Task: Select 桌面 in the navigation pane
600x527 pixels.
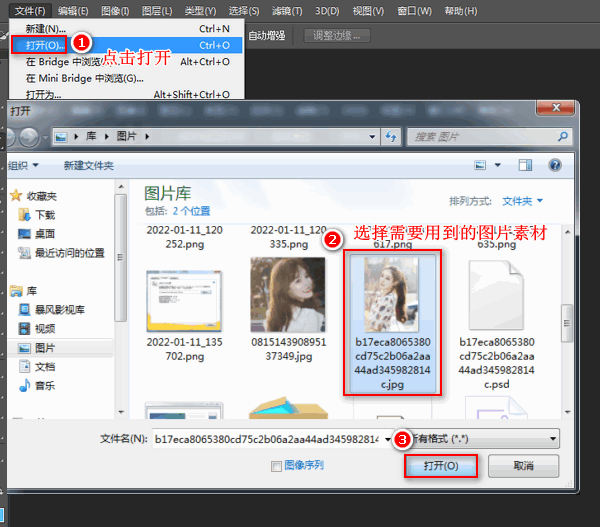Action: pyautogui.click(x=45, y=234)
